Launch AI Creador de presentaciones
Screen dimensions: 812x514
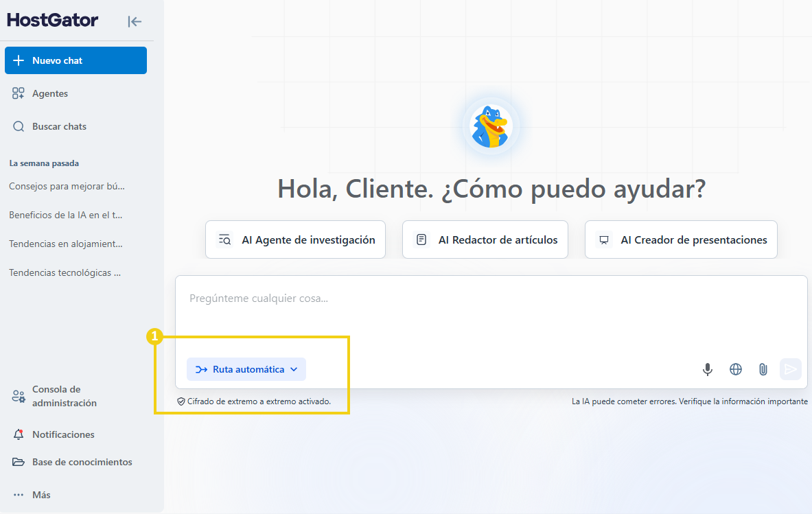[681, 240]
